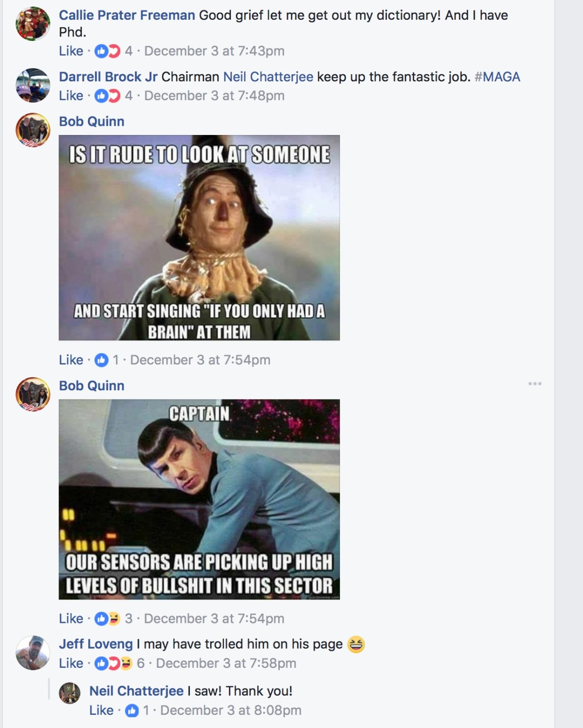Enlarge the Spock Captain meme image
The height and width of the screenshot is (728, 583).
[199, 499]
